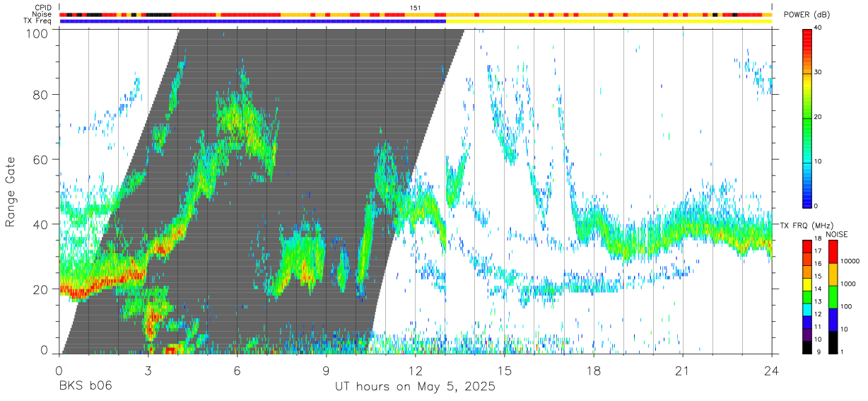
Task: Click the 100 label on the Range Gate axis
Action: click(x=37, y=33)
